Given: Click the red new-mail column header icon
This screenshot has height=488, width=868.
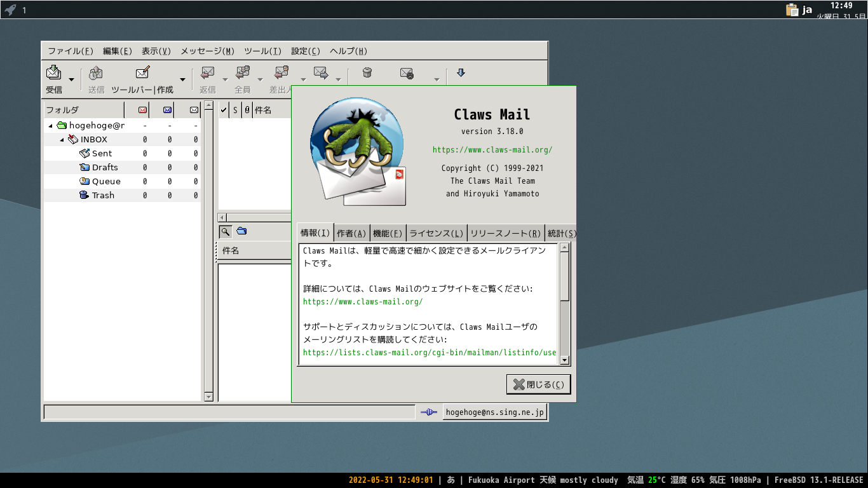Looking at the screenshot, I should [x=142, y=110].
